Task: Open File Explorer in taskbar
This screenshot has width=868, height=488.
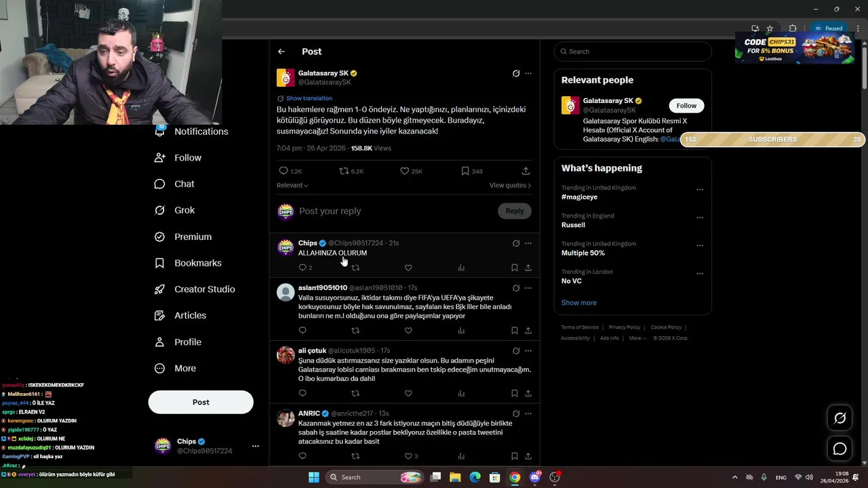Action: tap(455, 477)
